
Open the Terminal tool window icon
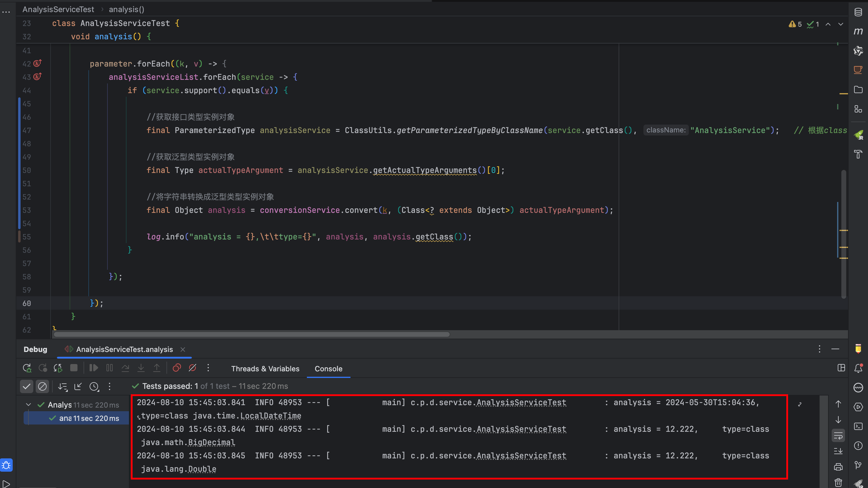click(858, 426)
